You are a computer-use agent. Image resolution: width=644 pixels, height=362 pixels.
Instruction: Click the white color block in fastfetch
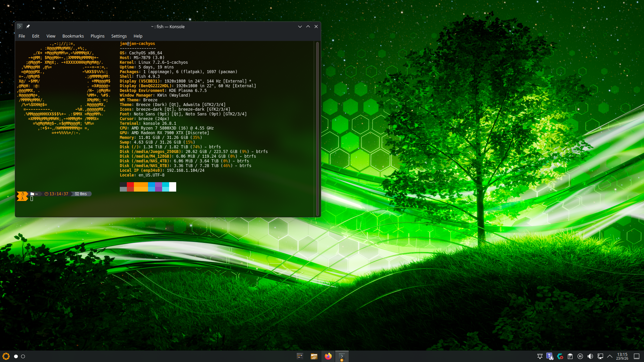(x=172, y=187)
